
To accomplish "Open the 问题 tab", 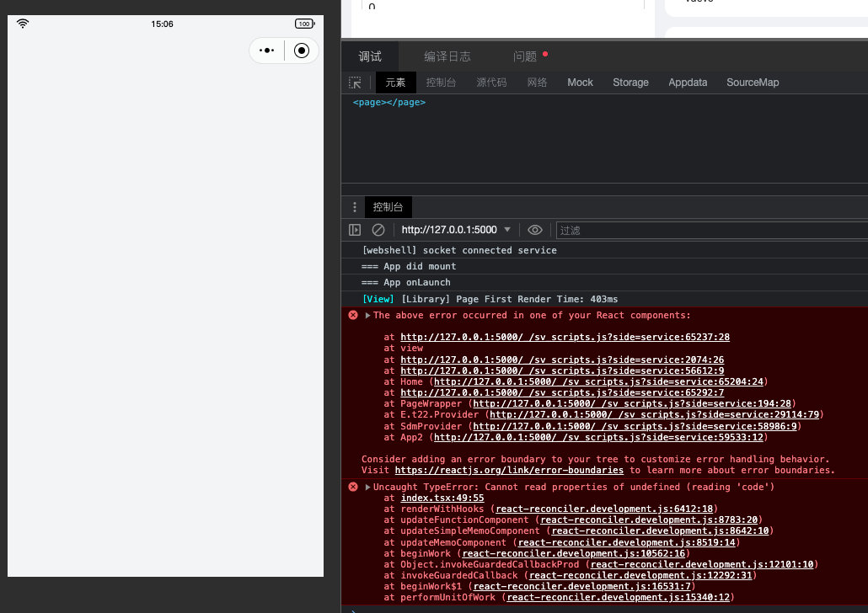I will 525,56.
